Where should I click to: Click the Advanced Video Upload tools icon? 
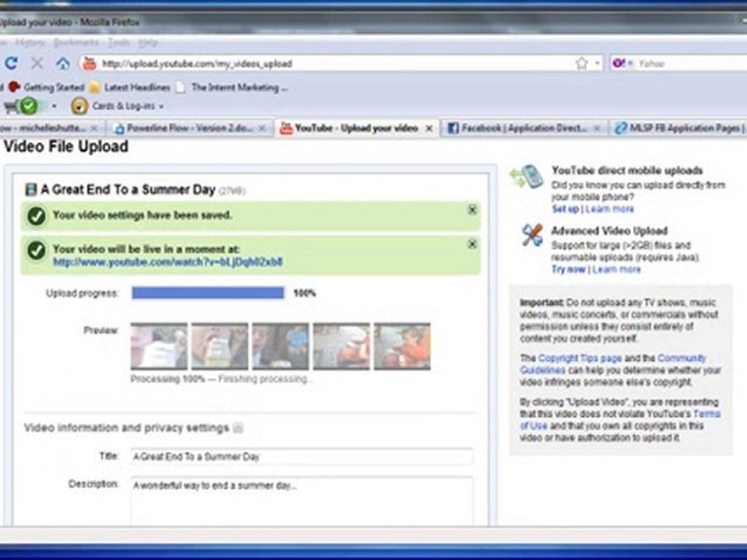[532, 235]
